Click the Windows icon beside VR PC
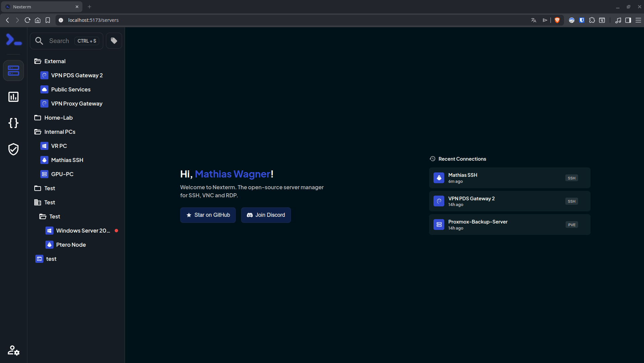644x363 pixels. [44, 146]
